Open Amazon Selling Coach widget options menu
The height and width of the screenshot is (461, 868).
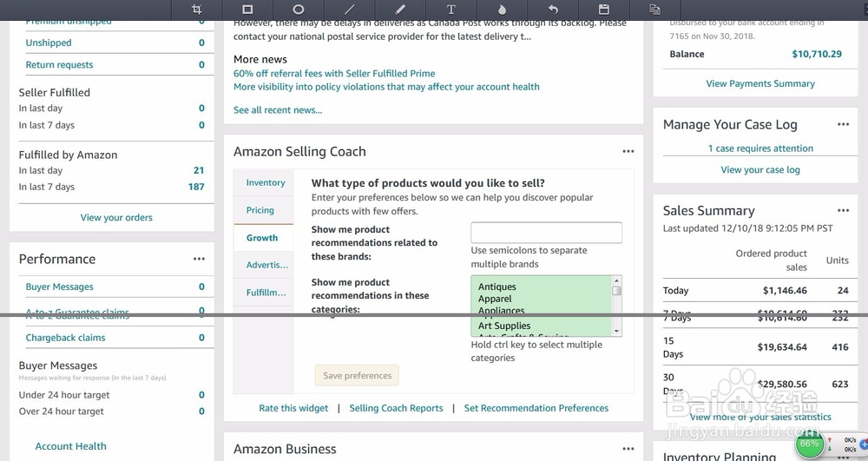(628, 151)
